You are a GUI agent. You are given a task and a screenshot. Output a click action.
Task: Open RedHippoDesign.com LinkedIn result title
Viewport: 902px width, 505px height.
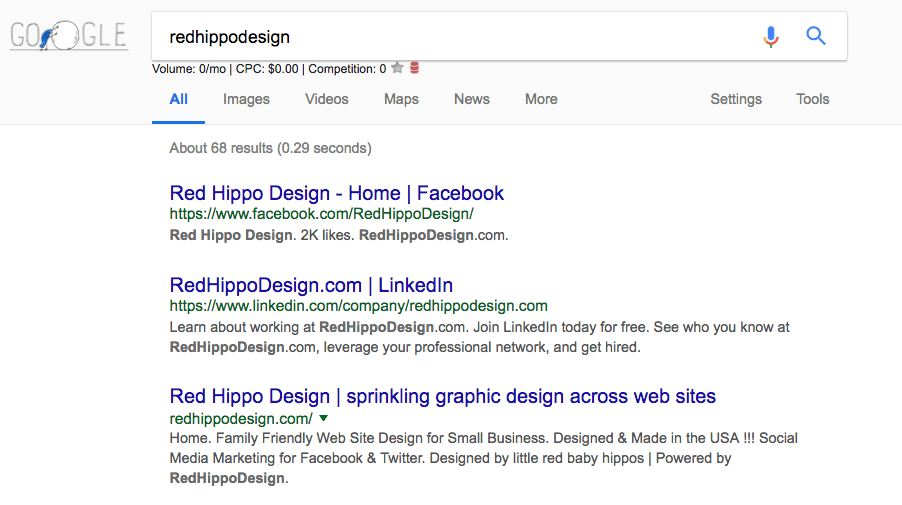tap(311, 285)
